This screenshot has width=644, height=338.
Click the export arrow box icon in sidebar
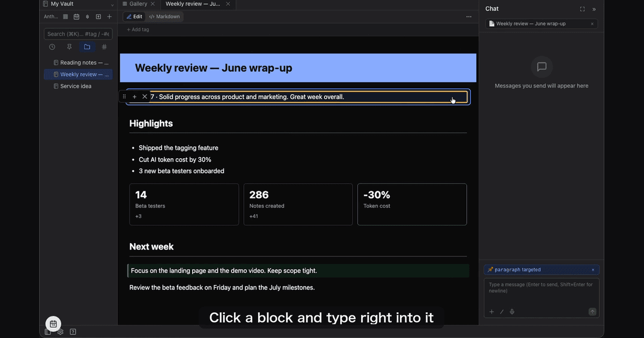click(x=98, y=17)
